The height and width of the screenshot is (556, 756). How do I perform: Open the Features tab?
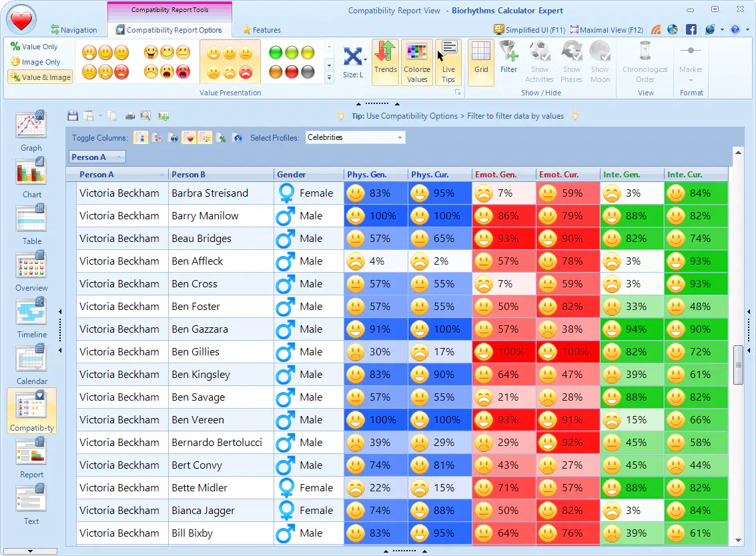tap(262, 30)
